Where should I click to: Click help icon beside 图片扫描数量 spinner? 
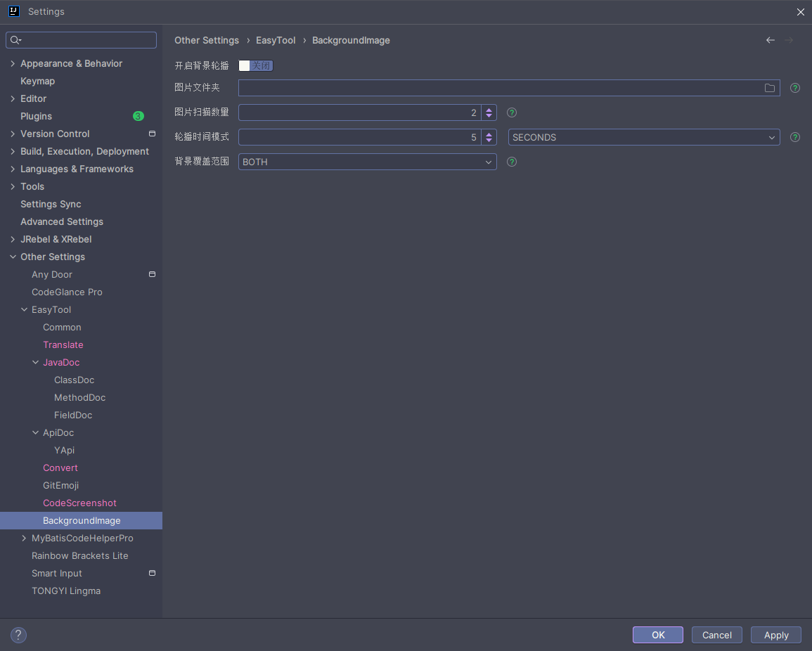[512, 112]
